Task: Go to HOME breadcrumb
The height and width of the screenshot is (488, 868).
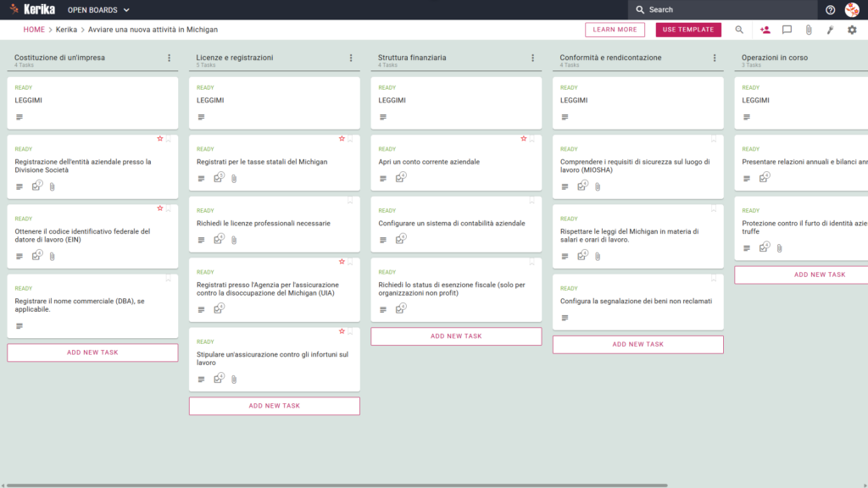Action: pos(34,30)
